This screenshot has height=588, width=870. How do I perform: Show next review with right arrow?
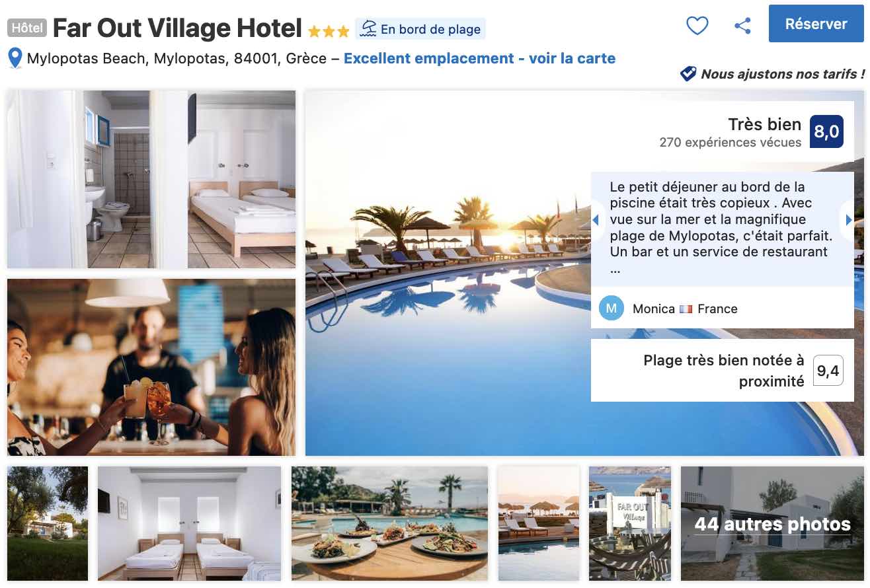pos(849,220)
